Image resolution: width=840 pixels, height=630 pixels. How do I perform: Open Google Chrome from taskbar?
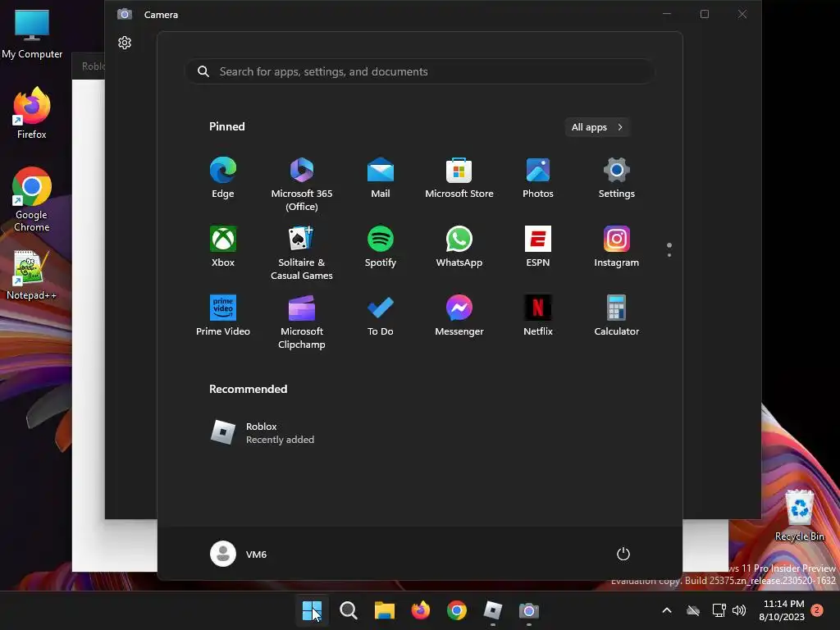point(456,610)
